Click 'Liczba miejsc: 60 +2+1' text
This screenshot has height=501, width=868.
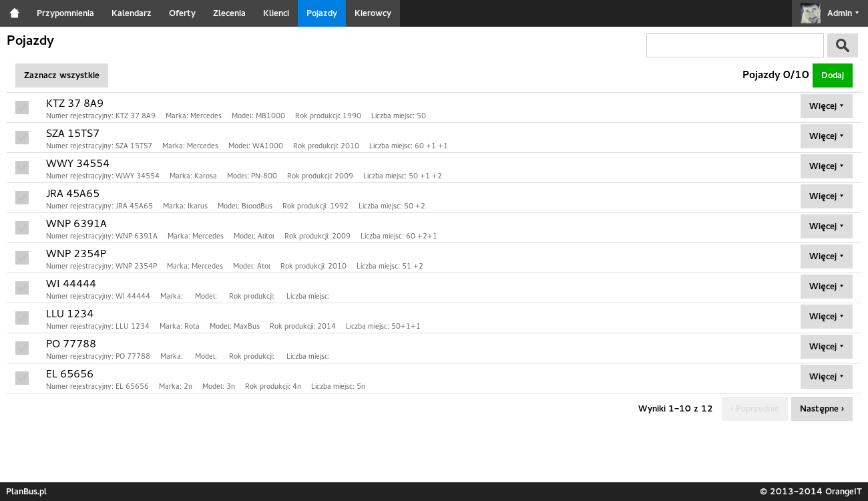click(399, 236)
